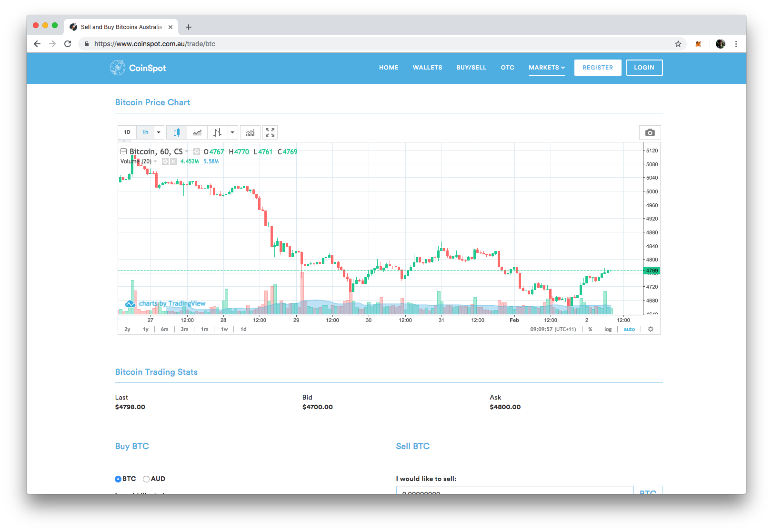Toggle auto scale on the chart
The image size is (773, 532).
[x=629, y=329]
